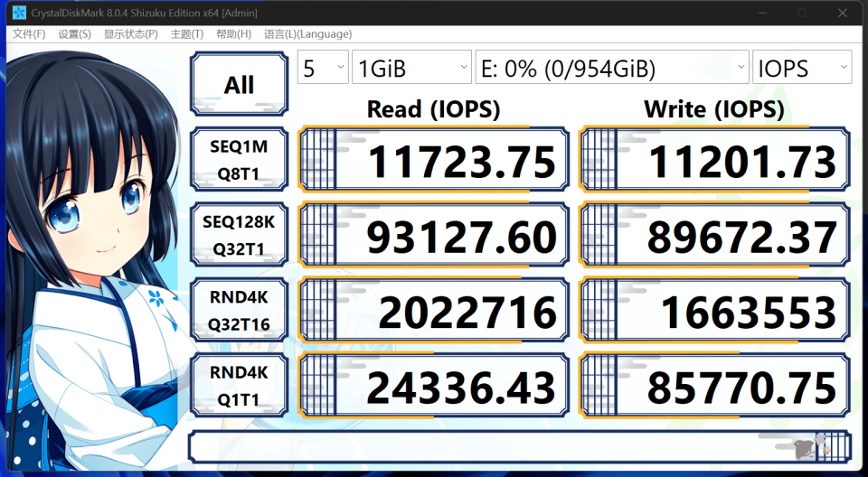The image size is (868, 477).
Task: Click RND4K Q32T16 write result 1663553
Action: coord(714,310)
